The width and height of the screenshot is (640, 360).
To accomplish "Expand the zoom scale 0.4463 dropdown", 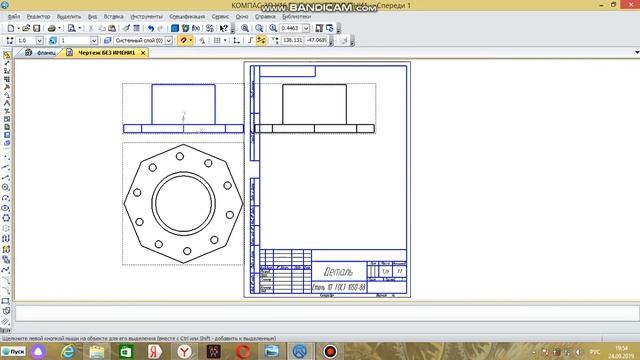I will click(x=306, y=28).
